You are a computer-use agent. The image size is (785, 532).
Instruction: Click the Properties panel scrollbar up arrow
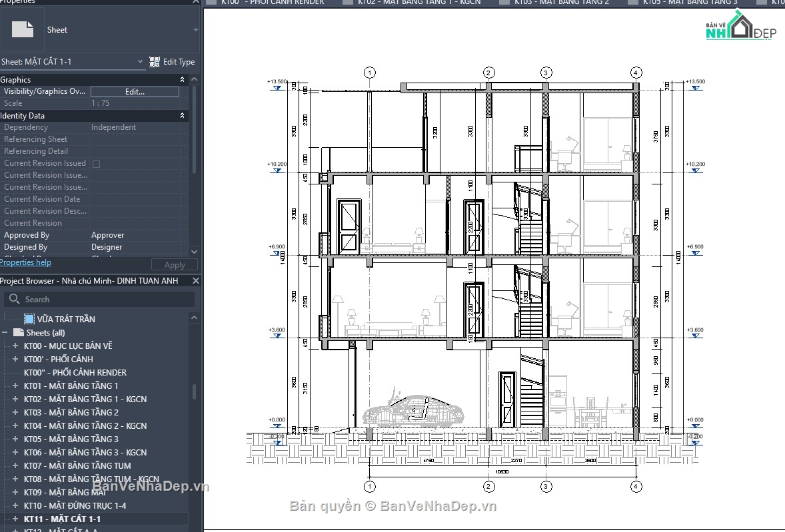[x=194, y=79]
